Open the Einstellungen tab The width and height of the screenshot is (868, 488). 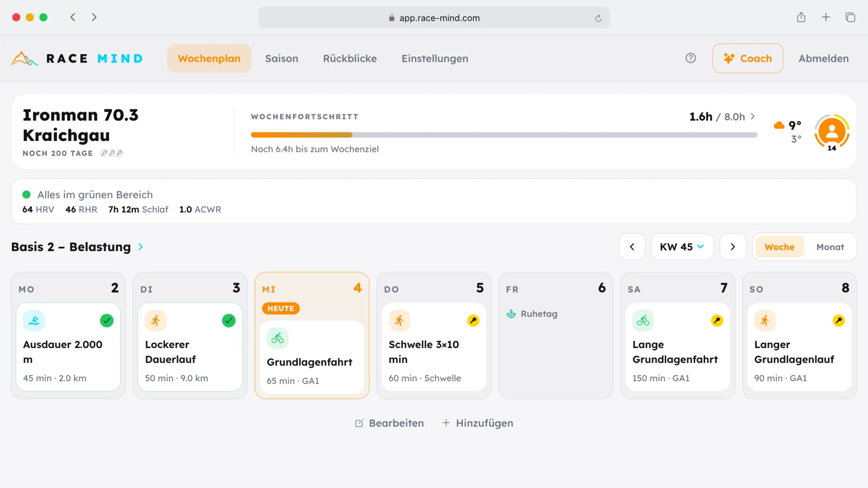(435, 58)
